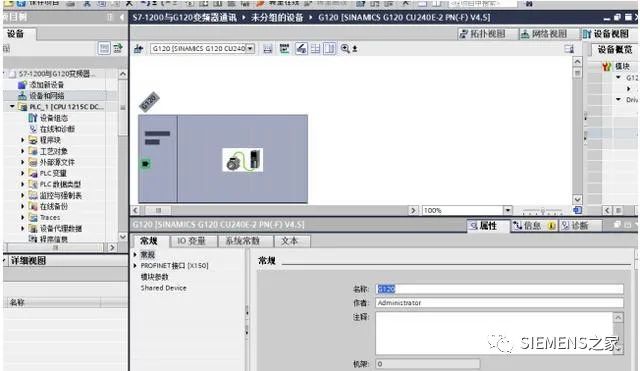Viewport: 640px width, 371px height.
Task: Click the 注释 comment text area
Action: (495, 333)
